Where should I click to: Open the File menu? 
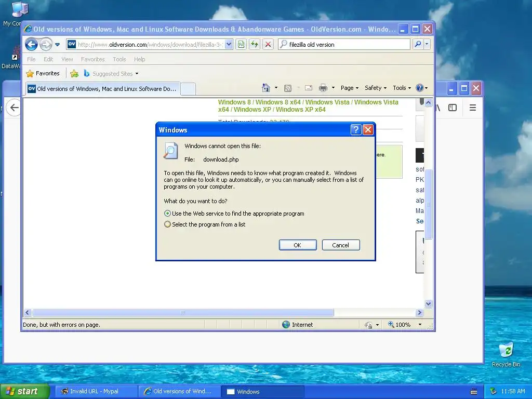click(x=31, y=59)
